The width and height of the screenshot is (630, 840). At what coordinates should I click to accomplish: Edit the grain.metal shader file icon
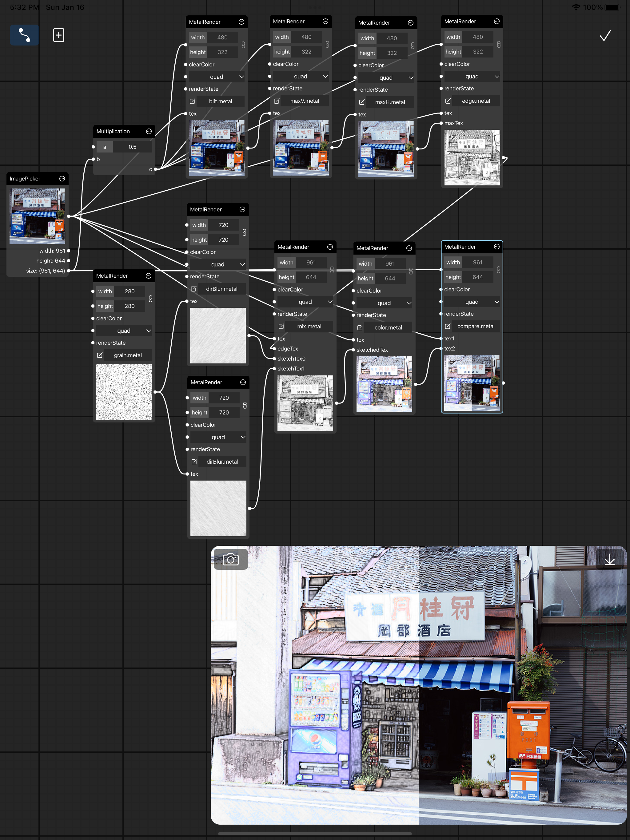click(x=100, y=355)
